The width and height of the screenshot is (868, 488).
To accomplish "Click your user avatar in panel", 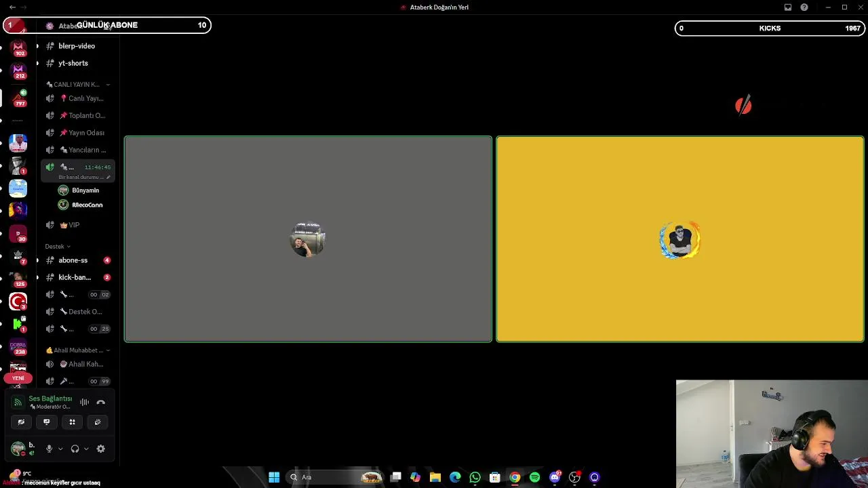I will 18,449.
